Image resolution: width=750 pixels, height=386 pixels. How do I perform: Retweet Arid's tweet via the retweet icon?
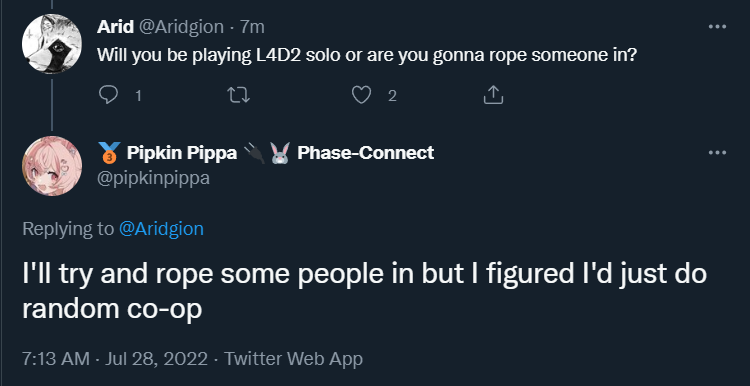(238, 96)
